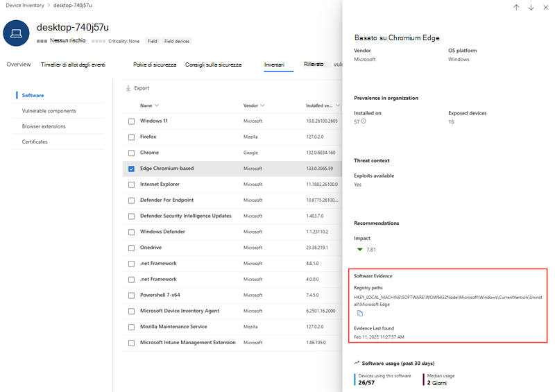The width and height of the screenshot is (555, 392).
Task: Click the laptop device avatar icon
Action: tap(16, 33)
